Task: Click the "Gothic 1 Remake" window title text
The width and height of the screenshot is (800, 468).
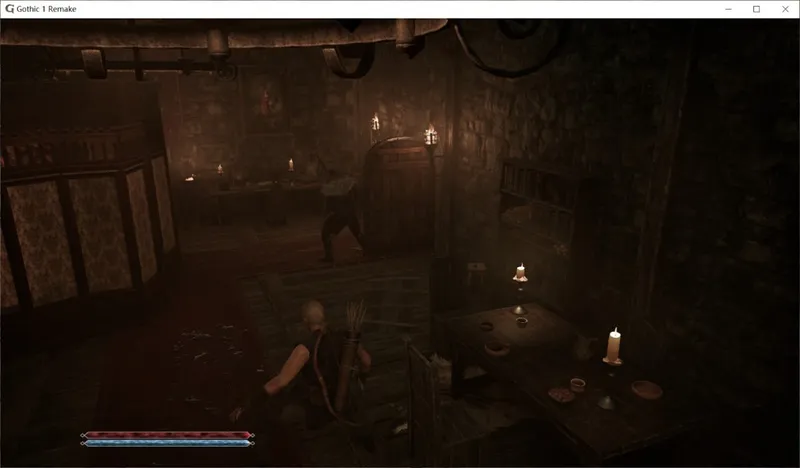Action: tap(46, 9)
